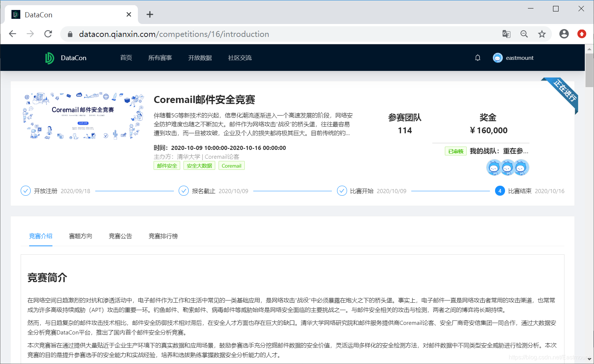Switch to 竞赛排行榜 tab
The height and width of the screenshot is (364, 594).
click(163, 236)
